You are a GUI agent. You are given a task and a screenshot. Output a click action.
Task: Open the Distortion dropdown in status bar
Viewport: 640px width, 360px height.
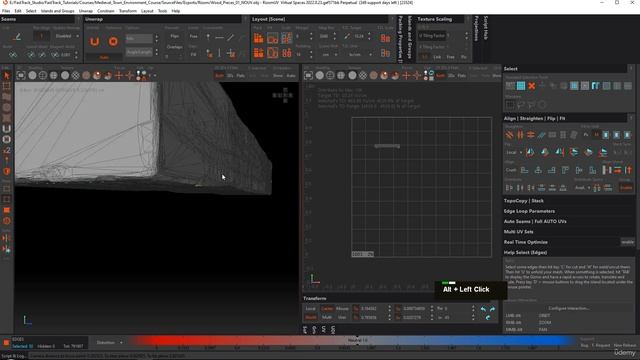109,342
